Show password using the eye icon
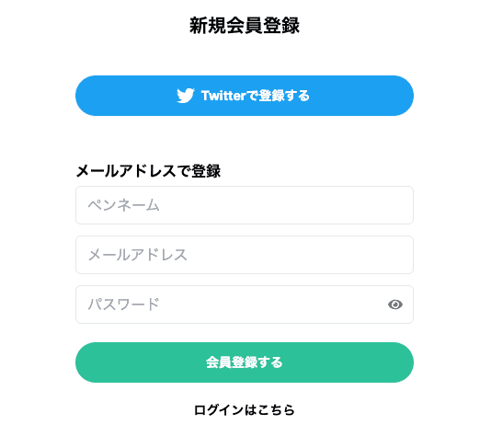Viewport: 491px width, 448px height. click(395, 304)
